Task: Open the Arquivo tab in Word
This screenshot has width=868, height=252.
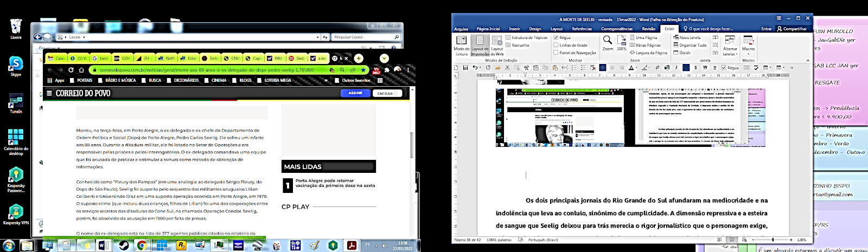Action: [461, 29]
